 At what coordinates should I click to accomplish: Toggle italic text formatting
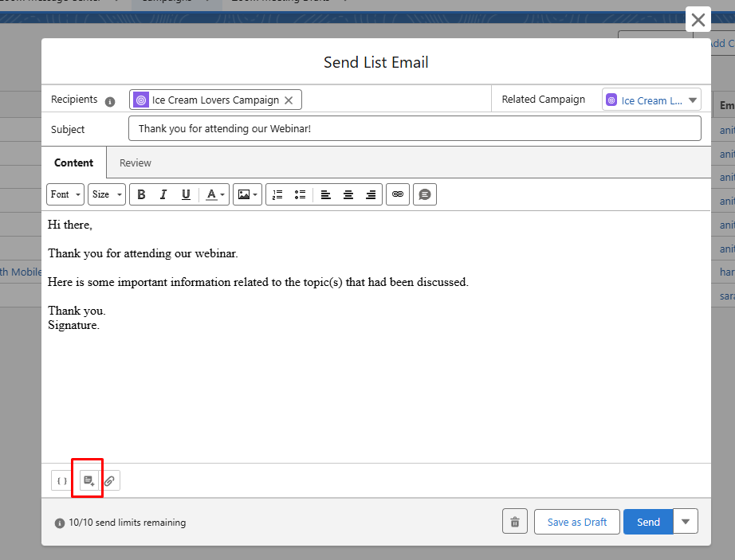click(163, 194)
